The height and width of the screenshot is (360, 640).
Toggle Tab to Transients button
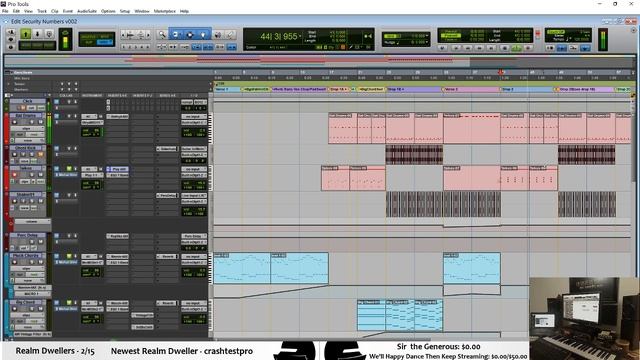click(x=172, y=46)
